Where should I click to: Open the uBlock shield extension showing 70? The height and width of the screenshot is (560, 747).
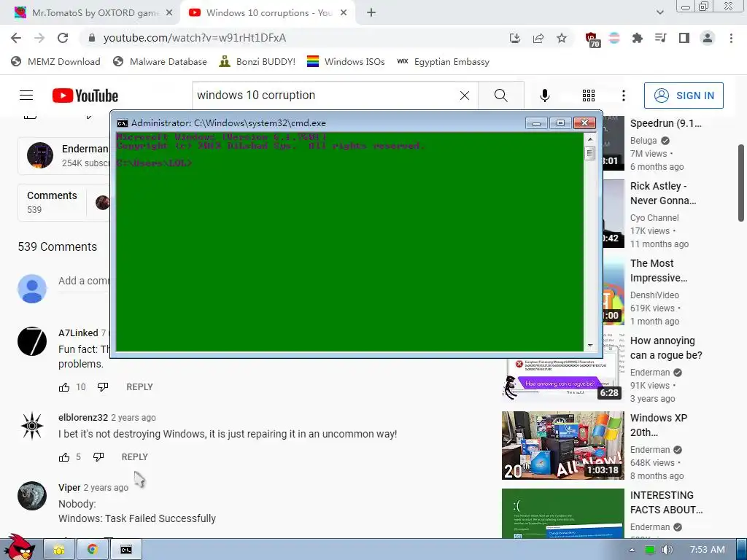592,39
